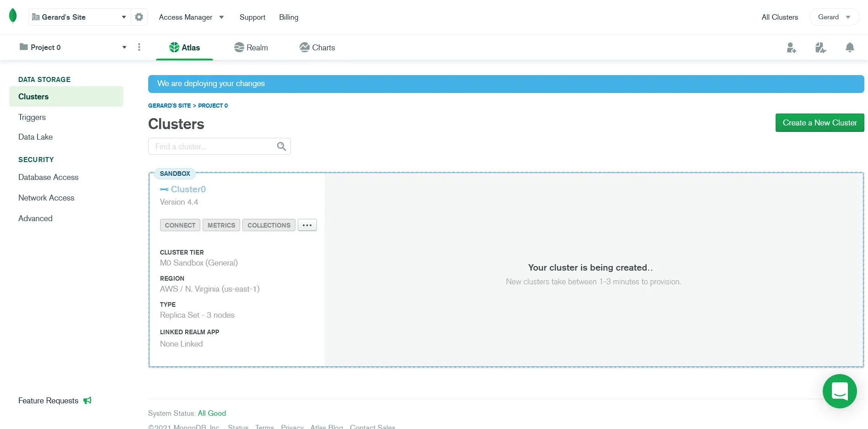Open Data Lake in the sidebar
The width and height of the screenshot is (868, 429).
(x=35, y=137)
